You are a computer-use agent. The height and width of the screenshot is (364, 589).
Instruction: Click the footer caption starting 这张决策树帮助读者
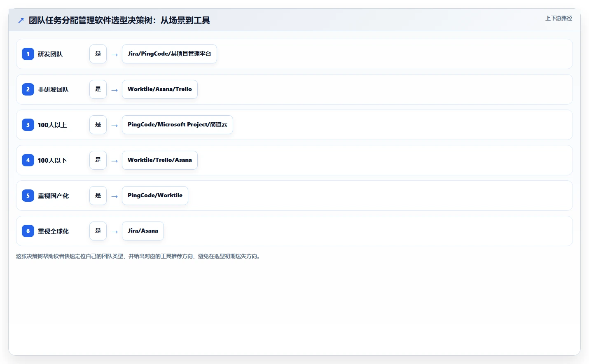click(x=138, y=256)
